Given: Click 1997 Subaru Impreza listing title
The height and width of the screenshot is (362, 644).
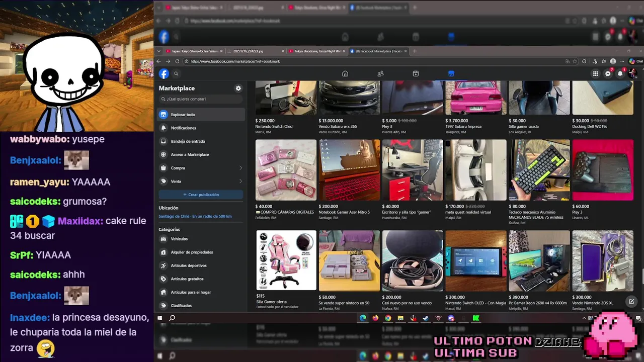Looking at the screenshot, I should (x=463, y=127).
